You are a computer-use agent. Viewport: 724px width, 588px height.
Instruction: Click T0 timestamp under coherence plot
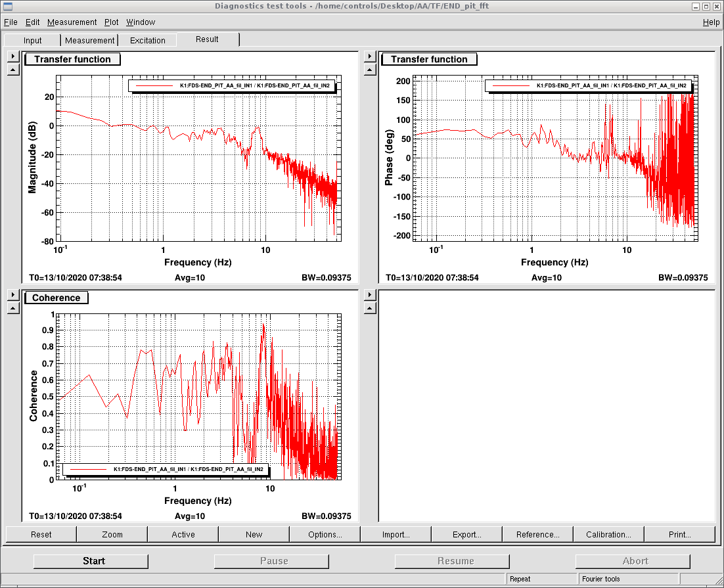tap(76, 516)
